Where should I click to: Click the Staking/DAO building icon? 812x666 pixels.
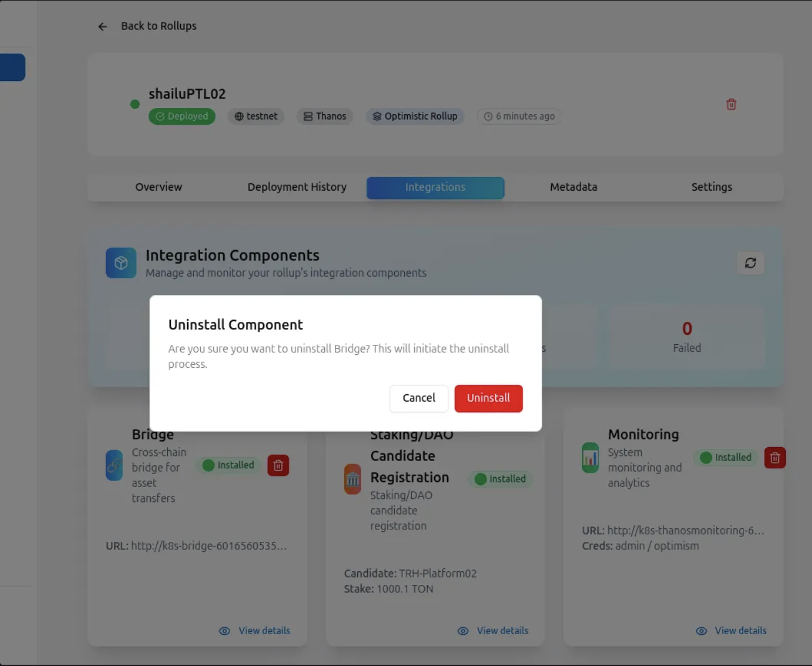352,479
